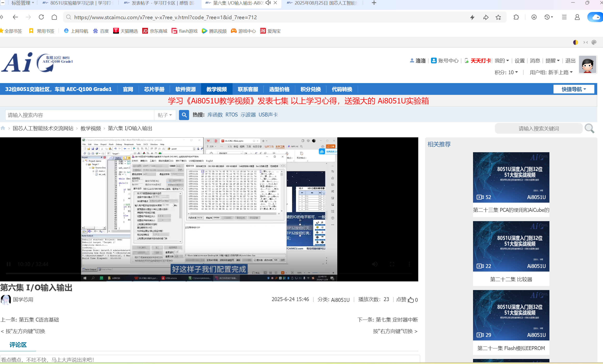603x364 pixels.
Task: Open browser extensions puzzle icon
Action: click(x=516, y=17)
